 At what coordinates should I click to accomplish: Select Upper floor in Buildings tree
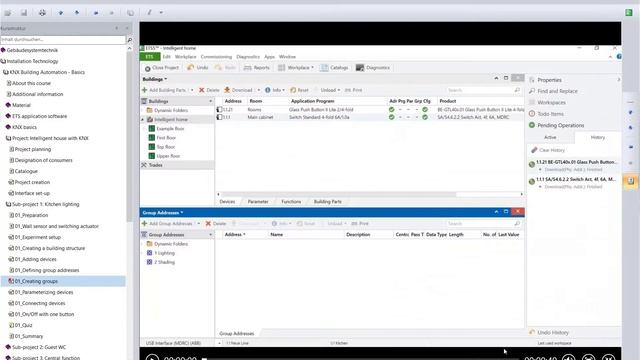(168, 156)
